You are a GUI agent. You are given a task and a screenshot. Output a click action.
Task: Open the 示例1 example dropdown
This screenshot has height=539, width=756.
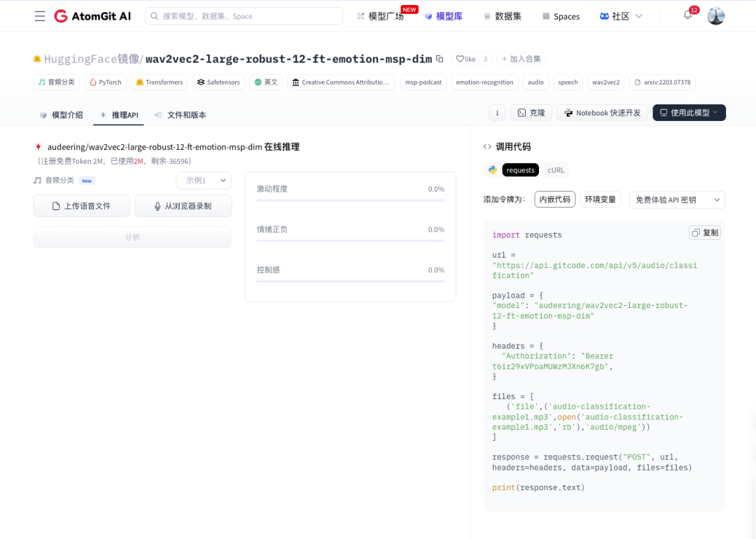(204, 181)
